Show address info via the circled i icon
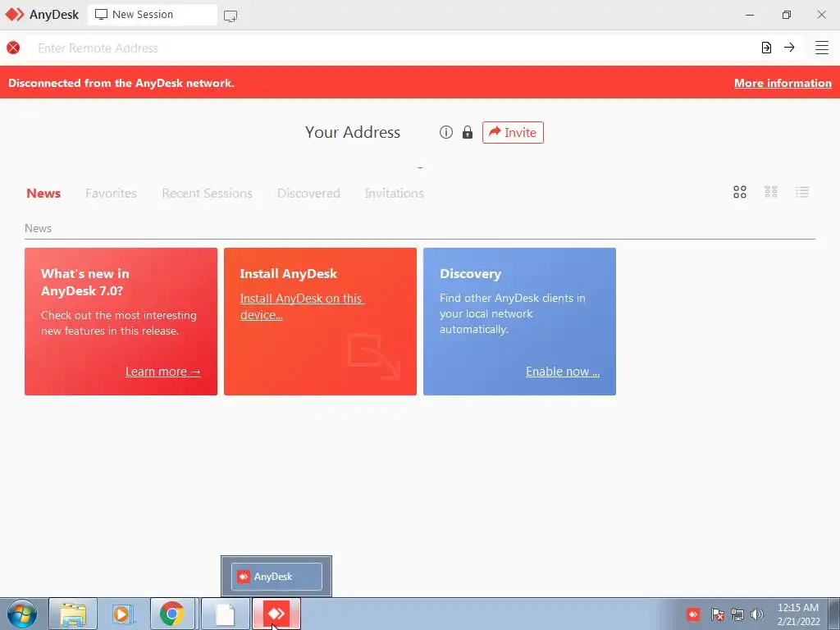The width and height of the screenshot is (840, 630). click(445, 132)
